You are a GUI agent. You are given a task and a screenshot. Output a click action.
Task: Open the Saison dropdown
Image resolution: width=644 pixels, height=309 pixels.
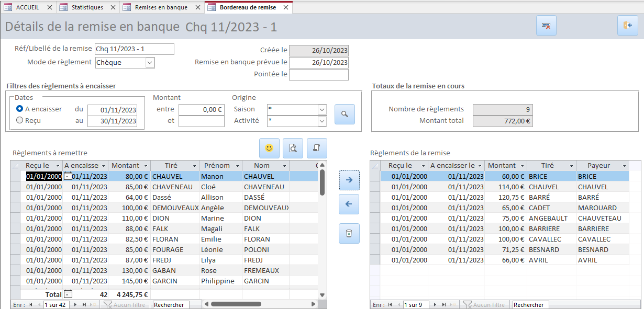tap(322, 110)
